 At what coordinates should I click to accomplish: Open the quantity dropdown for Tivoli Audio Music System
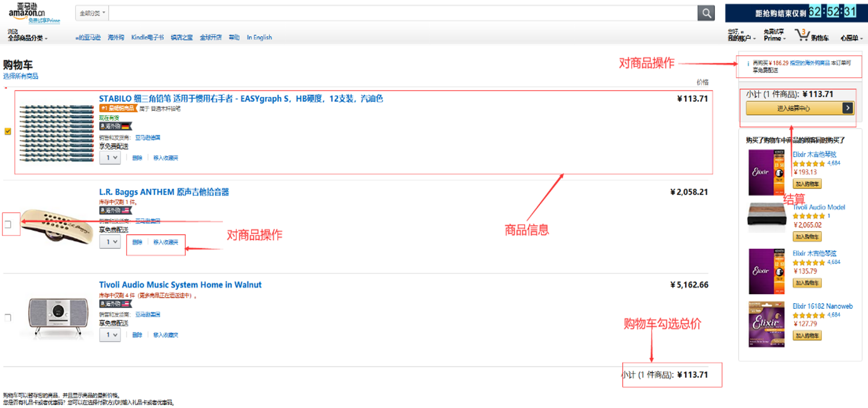(x=110, y=335)
